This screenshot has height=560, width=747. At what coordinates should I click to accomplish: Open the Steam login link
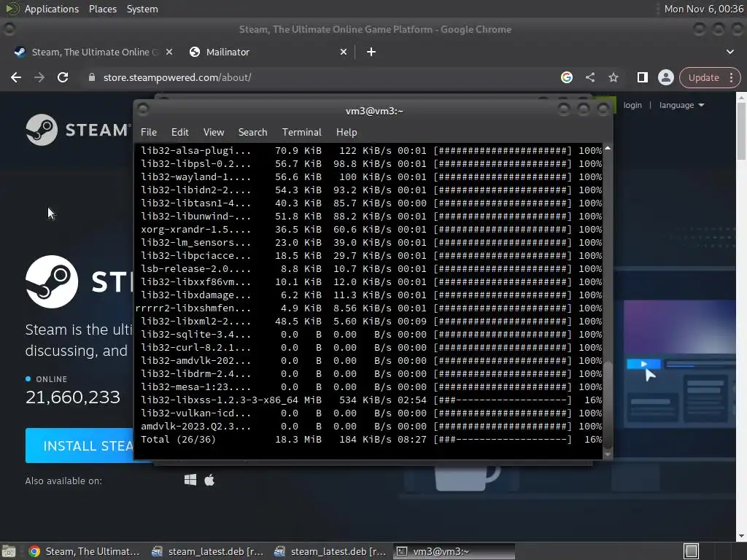click(x=632, y=105)
